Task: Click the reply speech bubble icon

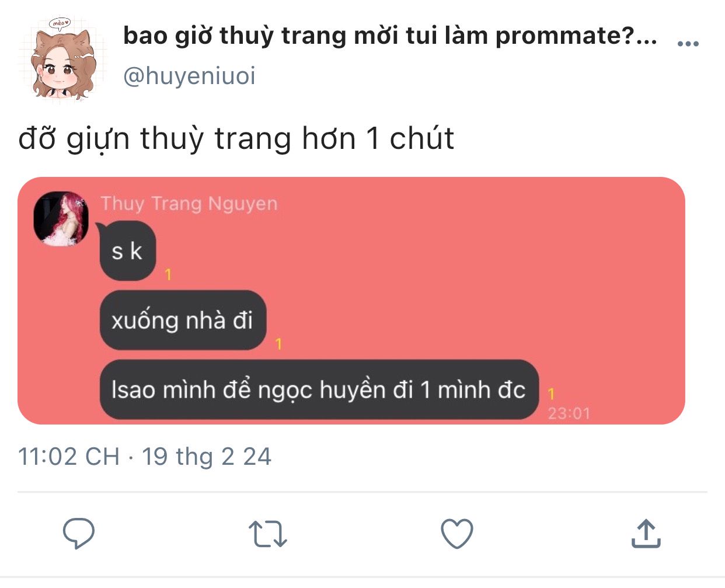Action: pos(78,533)
